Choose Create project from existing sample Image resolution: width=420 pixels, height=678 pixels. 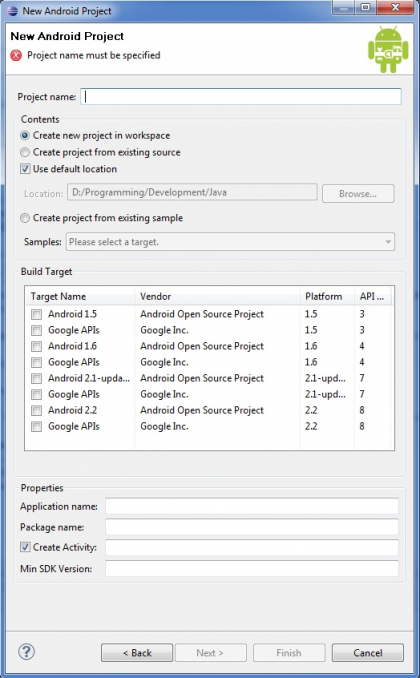(x=25, y=218)
